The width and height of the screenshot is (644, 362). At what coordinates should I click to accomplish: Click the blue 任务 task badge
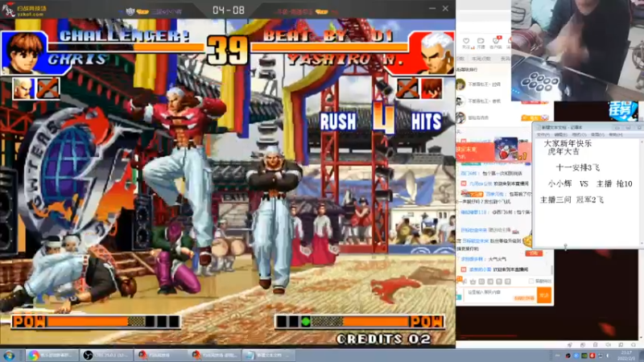(622, 111)
